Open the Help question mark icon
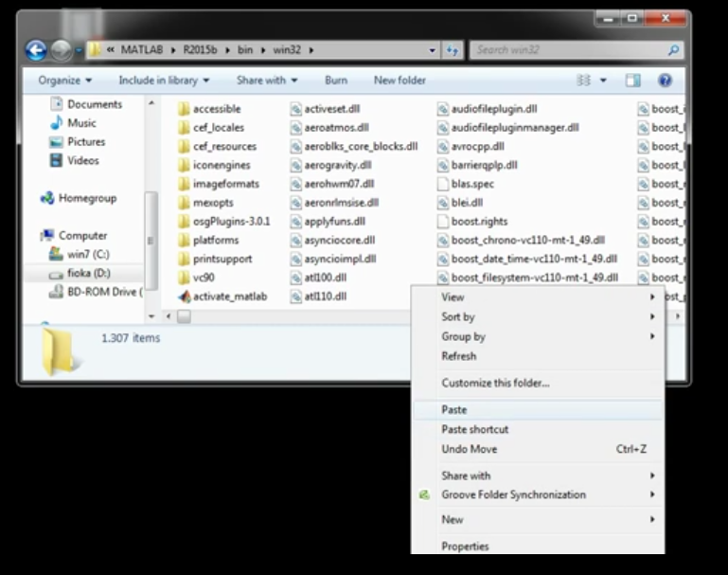 (665, 81)
